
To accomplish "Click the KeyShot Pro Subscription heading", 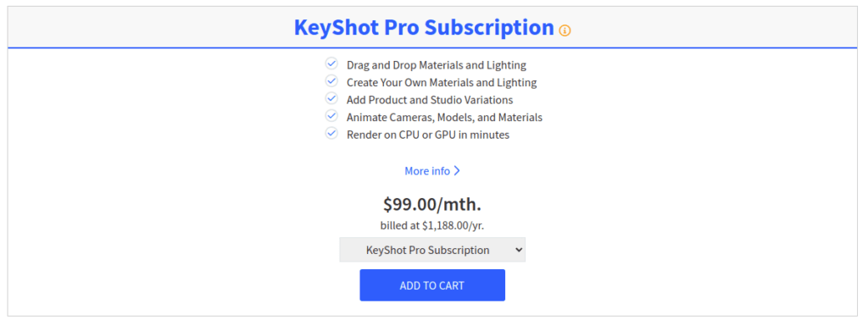I will [424, 27].
